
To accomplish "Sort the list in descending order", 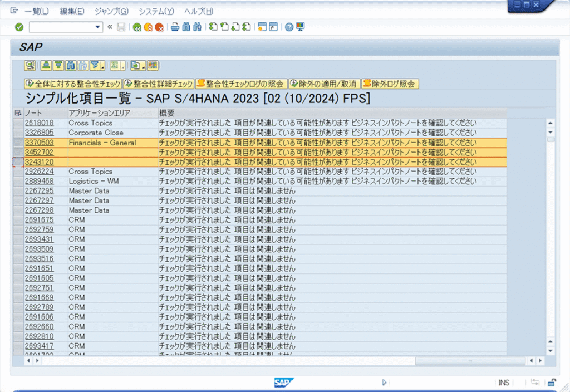I will coord(58,66).
